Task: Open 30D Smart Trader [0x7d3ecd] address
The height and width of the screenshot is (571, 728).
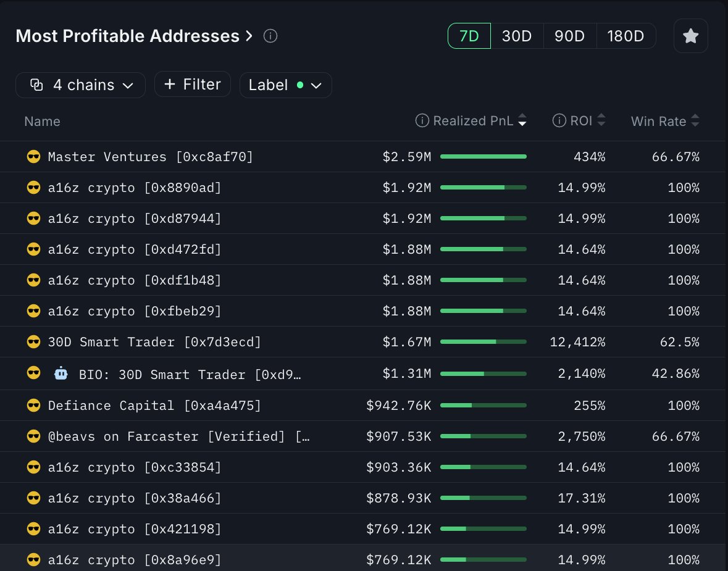Action: point(154,342)
